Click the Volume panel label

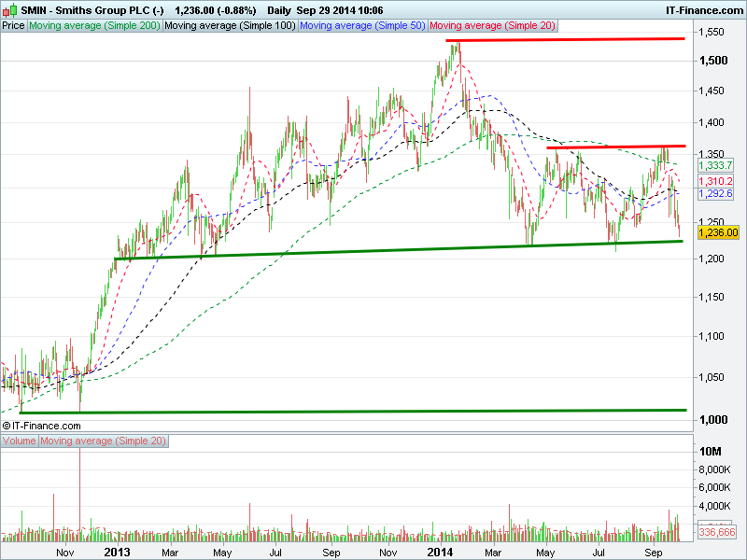20,440
